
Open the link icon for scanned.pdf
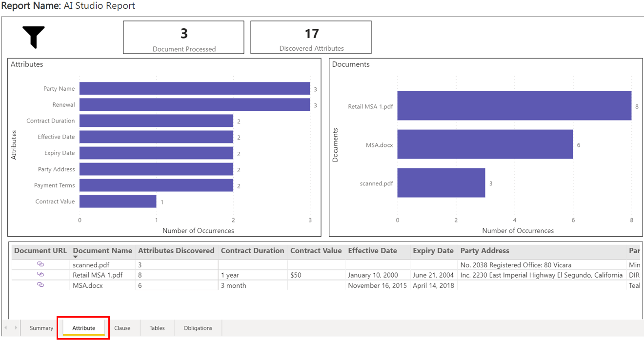coord(40,264)
